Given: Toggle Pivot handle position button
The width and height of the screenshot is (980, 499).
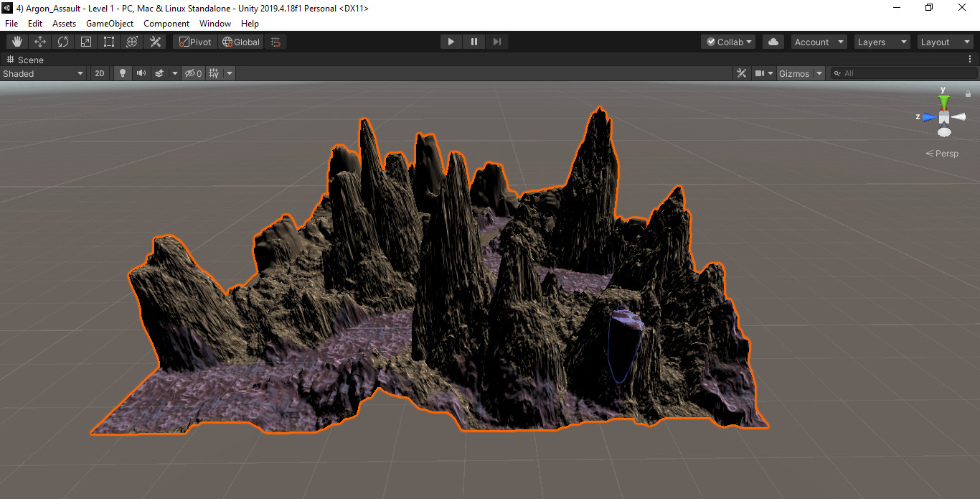Looking at the screenshot, I should (x=195, y=42).
